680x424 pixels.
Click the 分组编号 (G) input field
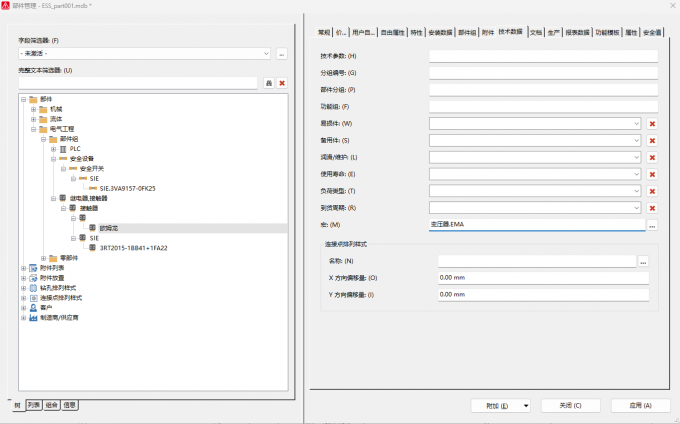(543, 73)
